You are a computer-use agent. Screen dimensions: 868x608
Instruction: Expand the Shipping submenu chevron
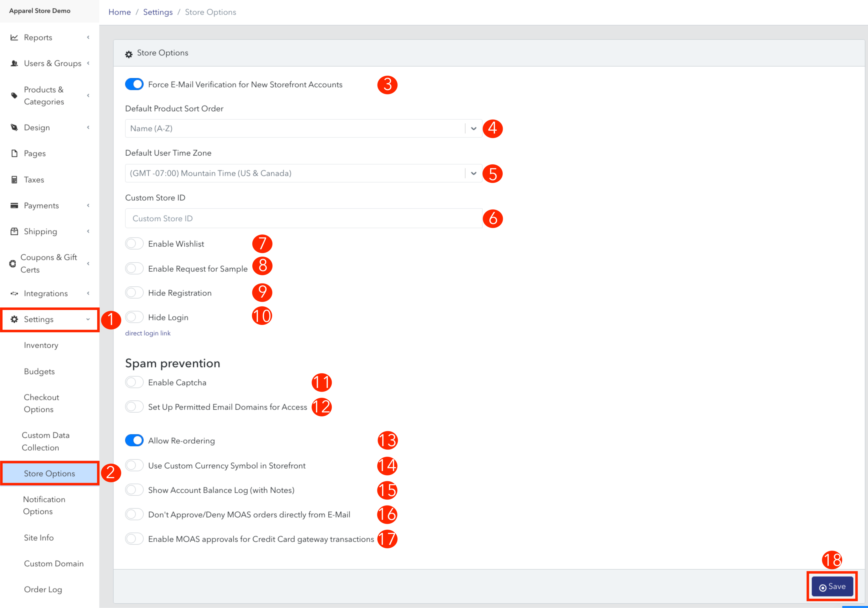(88, 231)
